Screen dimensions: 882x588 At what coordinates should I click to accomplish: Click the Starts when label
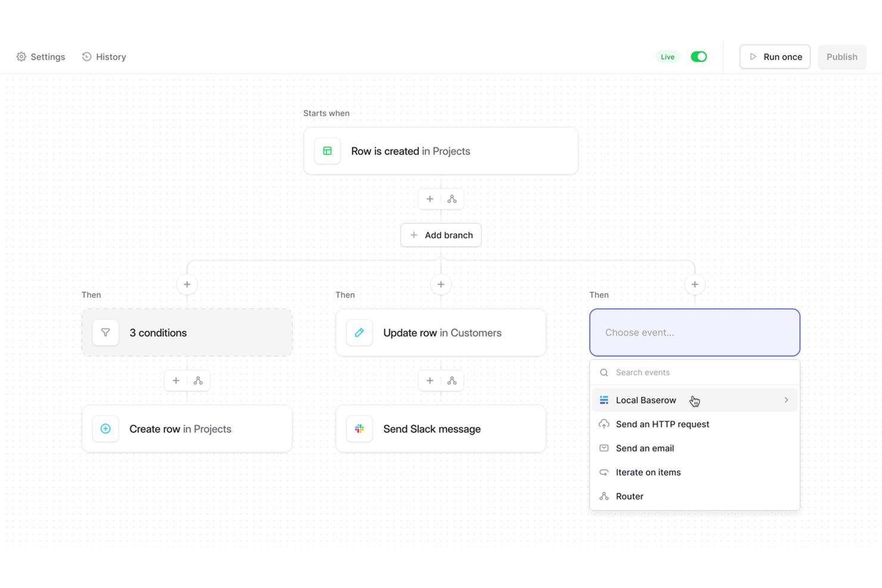coord(327,113)
